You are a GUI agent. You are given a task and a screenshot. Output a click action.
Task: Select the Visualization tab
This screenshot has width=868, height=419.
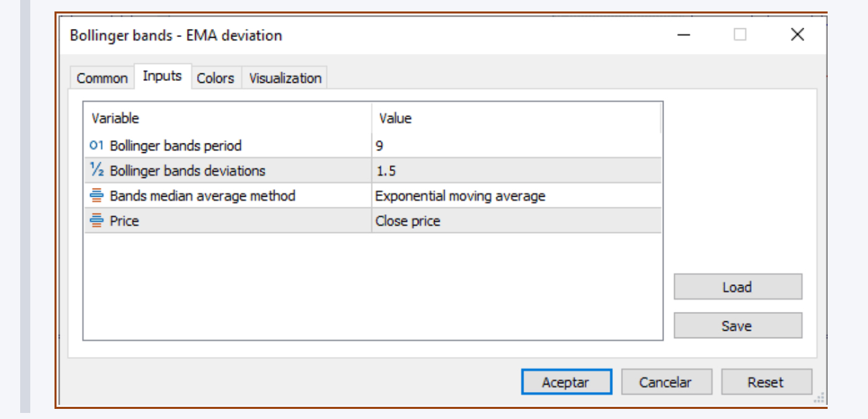click(285, 78)
